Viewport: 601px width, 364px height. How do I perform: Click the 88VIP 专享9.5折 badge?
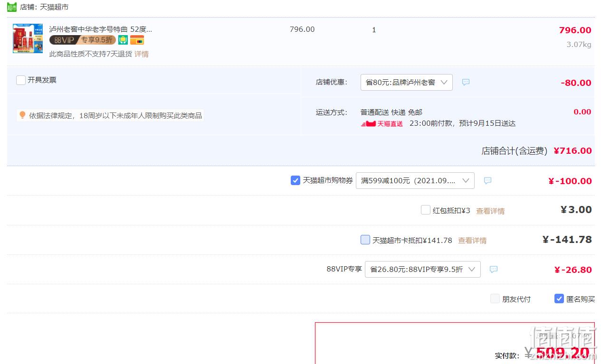coord(83,40)
